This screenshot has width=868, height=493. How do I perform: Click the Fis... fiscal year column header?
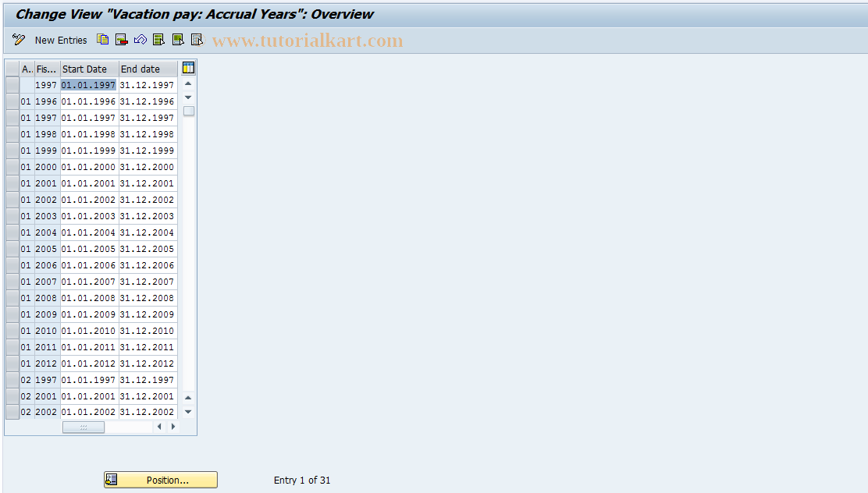click(x=48, y=69)
